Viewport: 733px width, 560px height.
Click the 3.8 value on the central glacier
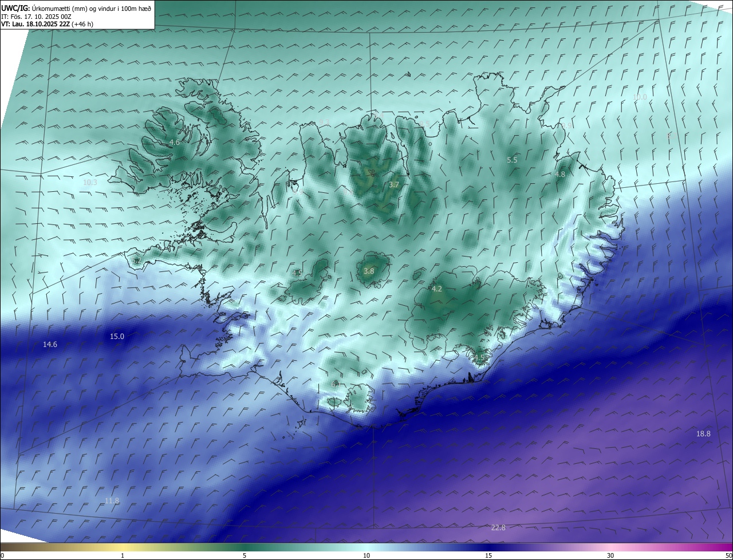coord(369,271)
